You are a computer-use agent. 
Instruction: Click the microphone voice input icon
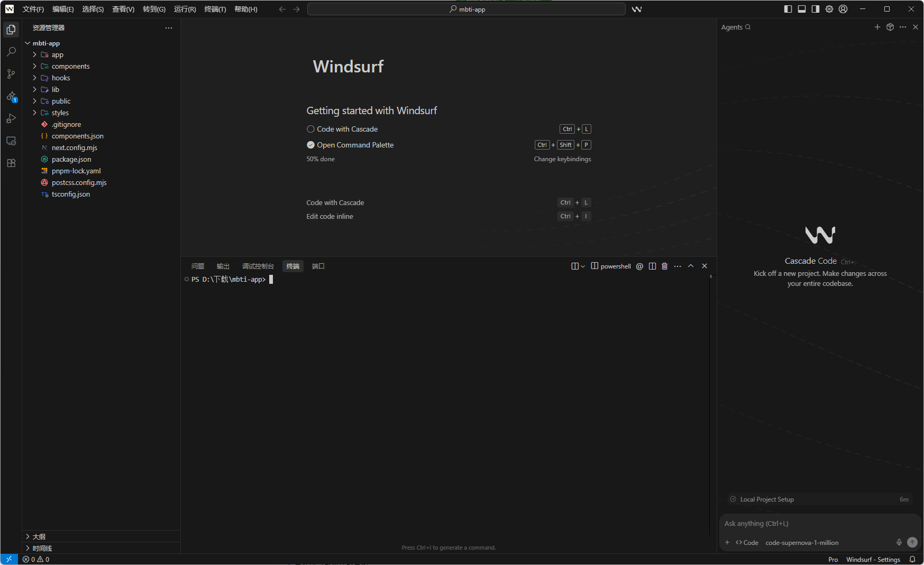tap(899, 542)
